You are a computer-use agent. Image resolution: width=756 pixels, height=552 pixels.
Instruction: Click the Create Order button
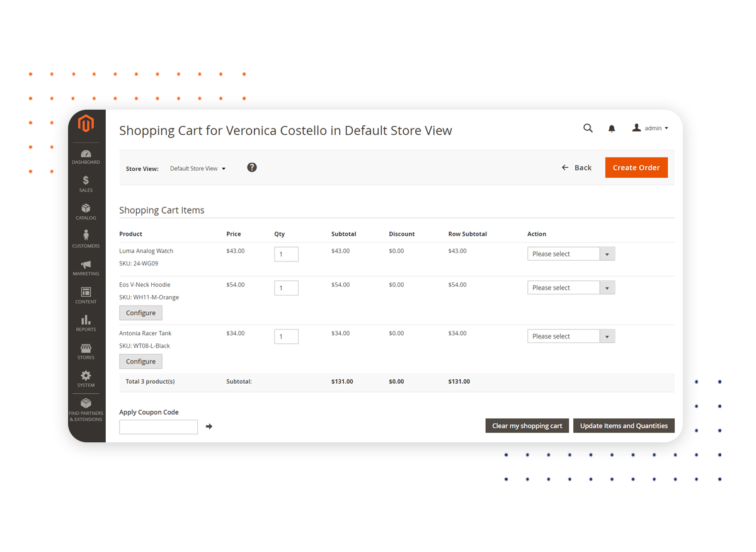636,168
